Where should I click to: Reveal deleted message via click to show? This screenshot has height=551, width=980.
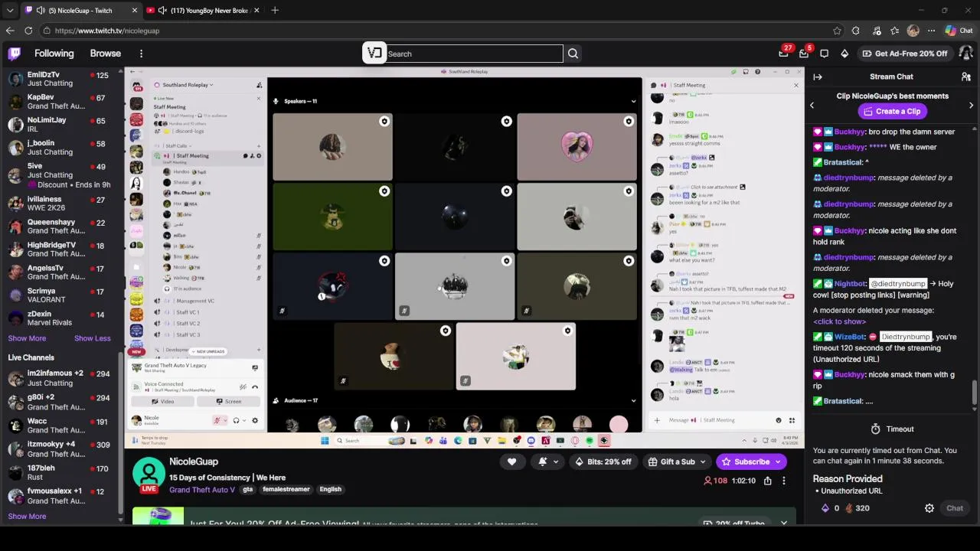pyautogui.click(x=840, y=322)
